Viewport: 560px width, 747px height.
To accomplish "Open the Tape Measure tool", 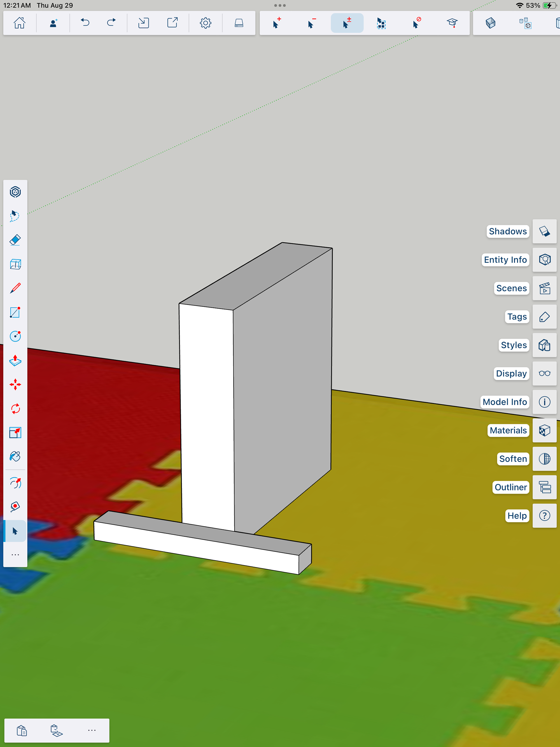I will tap(15, 507).
